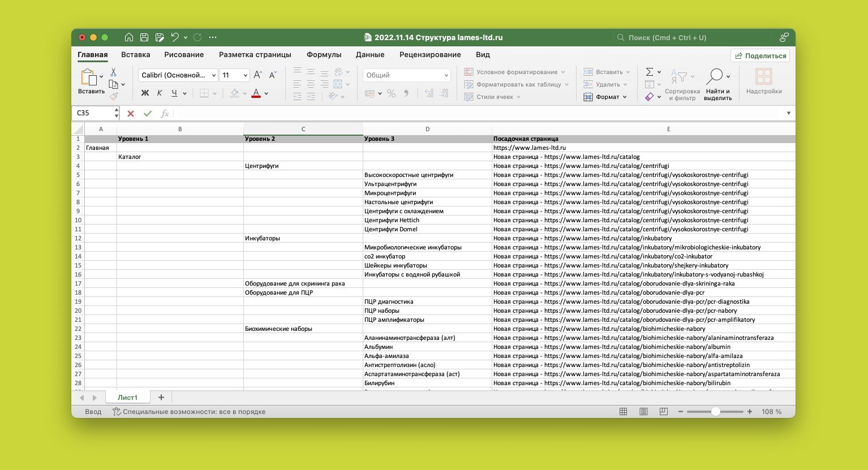This screenshot has height=470, width=868.
Task: Click the Home icon in title bar
Action: click(129, 37)
